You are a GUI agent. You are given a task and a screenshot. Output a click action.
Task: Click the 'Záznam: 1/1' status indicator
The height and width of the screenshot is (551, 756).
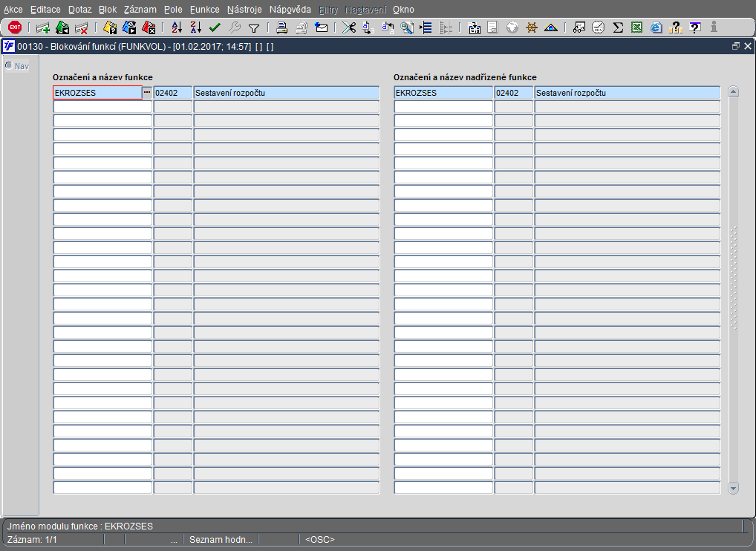[x=32, y=539]
